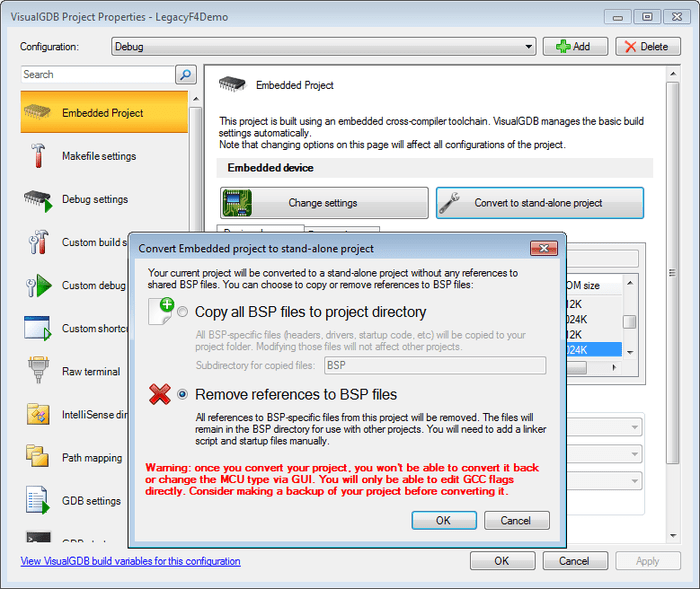Click the main panel vertical scrollbar thumb
Screen dimensions: 700x589
tap(673, 272)
